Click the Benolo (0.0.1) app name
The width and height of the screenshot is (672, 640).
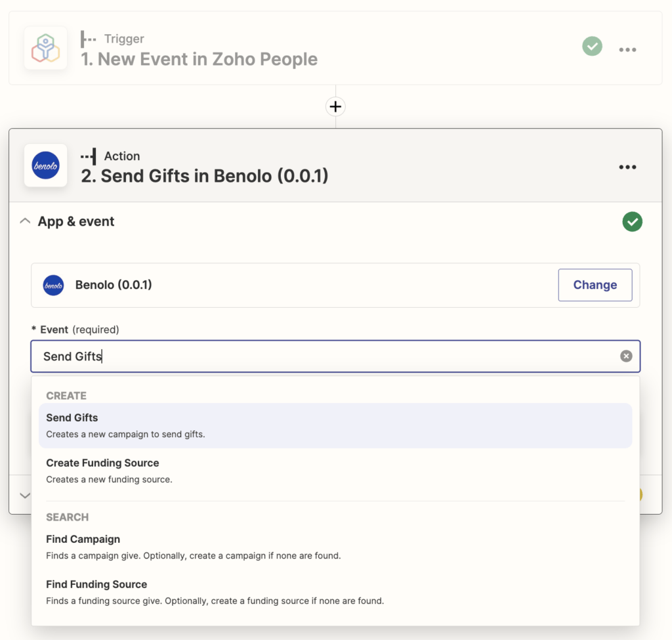click(x=114, y=285)
